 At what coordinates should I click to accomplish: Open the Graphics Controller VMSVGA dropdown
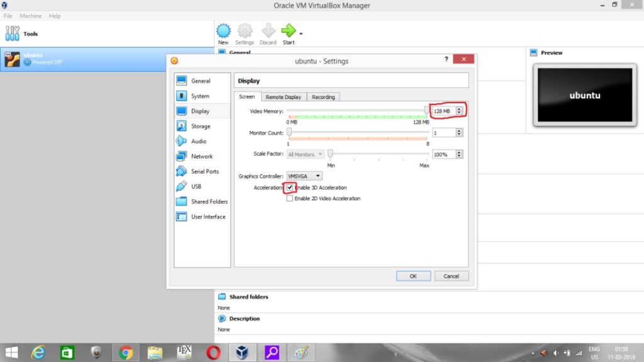pyautogui.click(x=304, y=176)
